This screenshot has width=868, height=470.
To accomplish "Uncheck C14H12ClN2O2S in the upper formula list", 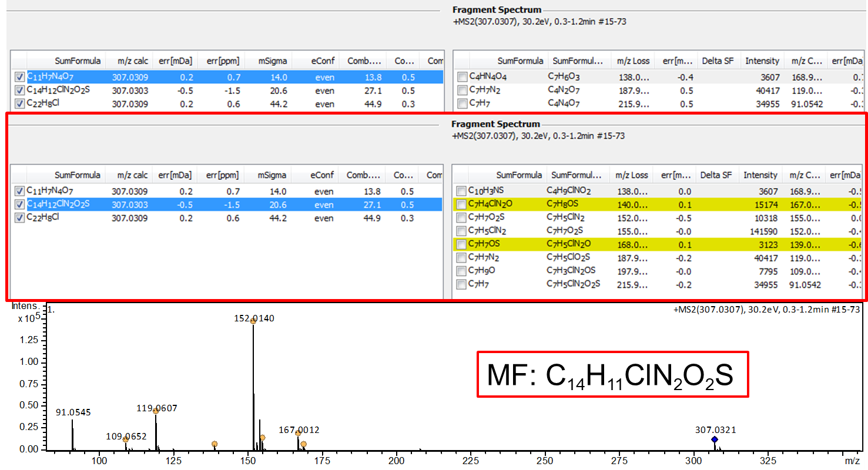I will point(19,90).
